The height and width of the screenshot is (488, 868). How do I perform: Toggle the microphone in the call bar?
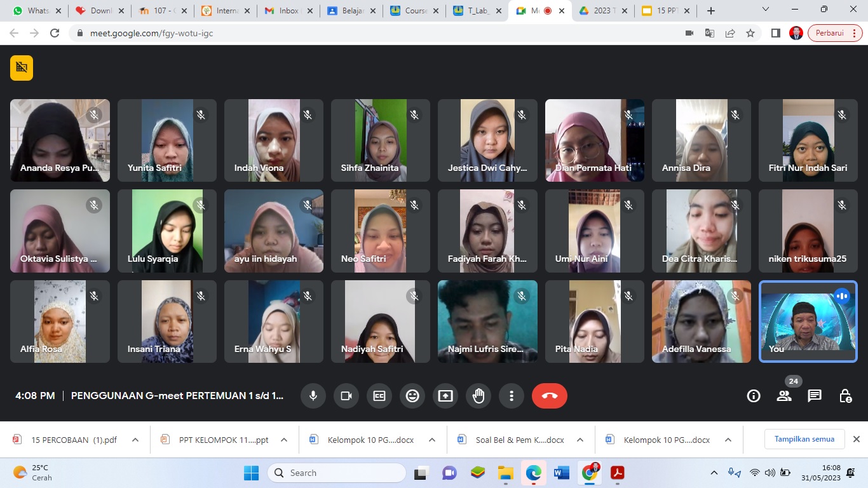(313, 396)
